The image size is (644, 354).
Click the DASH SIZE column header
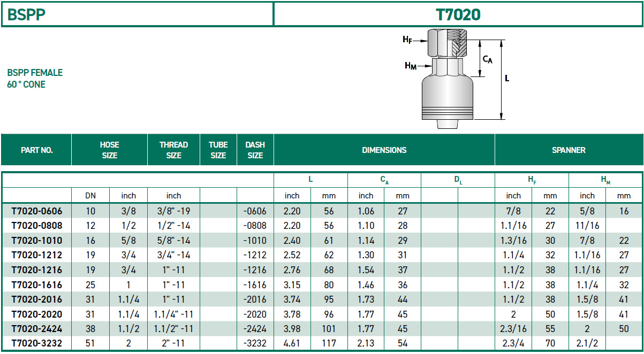(255, 150)
